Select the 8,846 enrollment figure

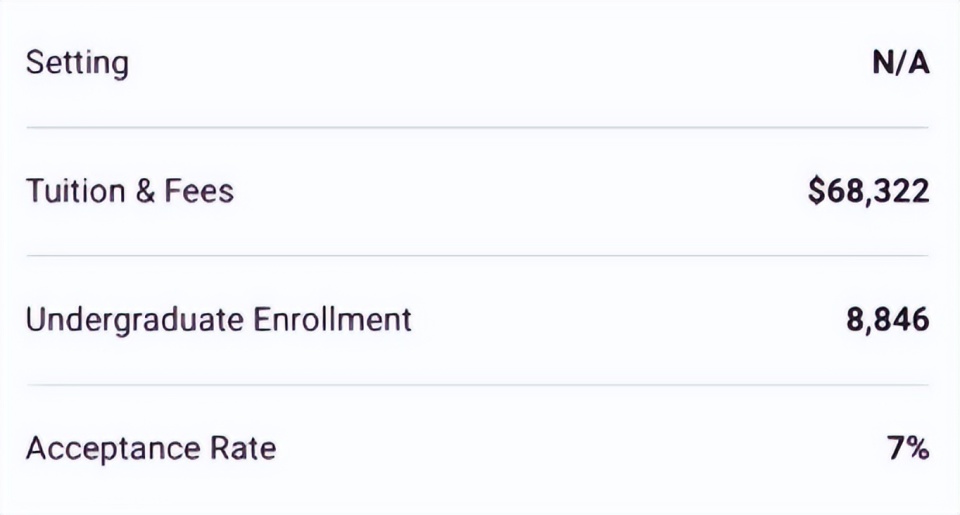pos(888,320)
